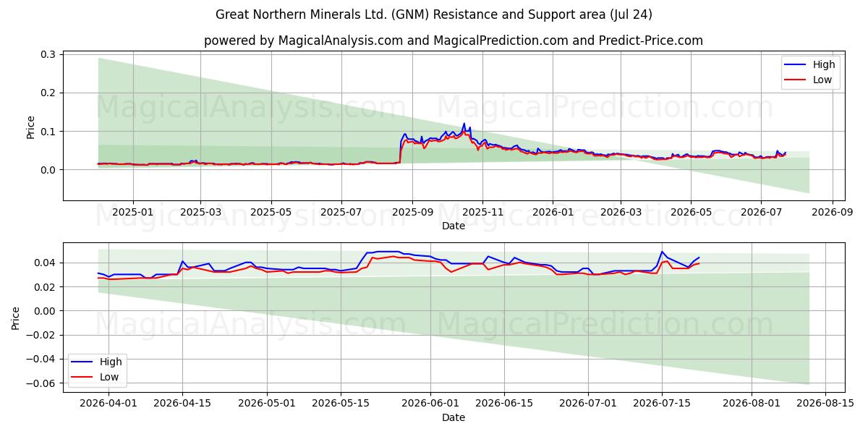This screenshot has height=434, width=868.
Task: Click the '2026-07-01' label in bottom chart
Action: [589, 404]
